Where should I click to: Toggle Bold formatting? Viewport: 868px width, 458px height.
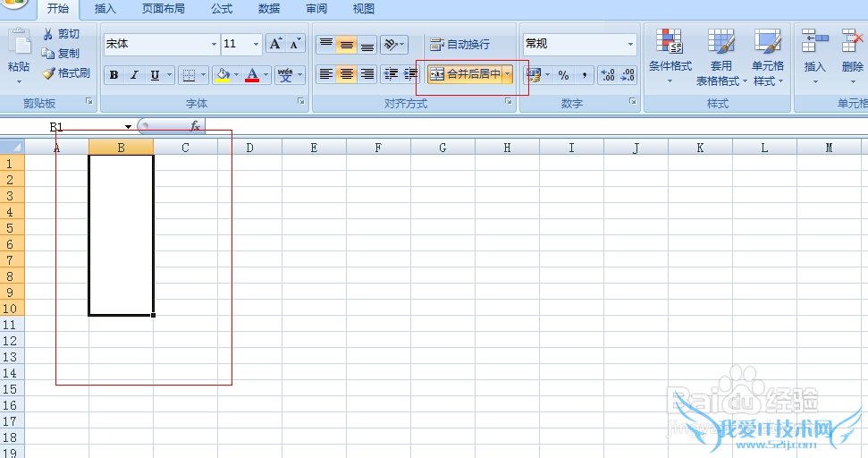click(x=114, y=75)
